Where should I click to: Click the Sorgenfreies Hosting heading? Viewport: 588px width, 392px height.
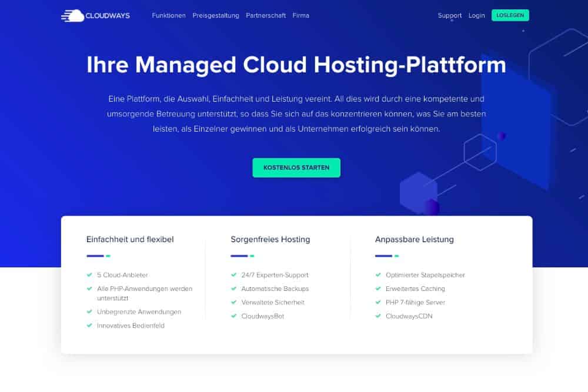(x=270, y=239)
